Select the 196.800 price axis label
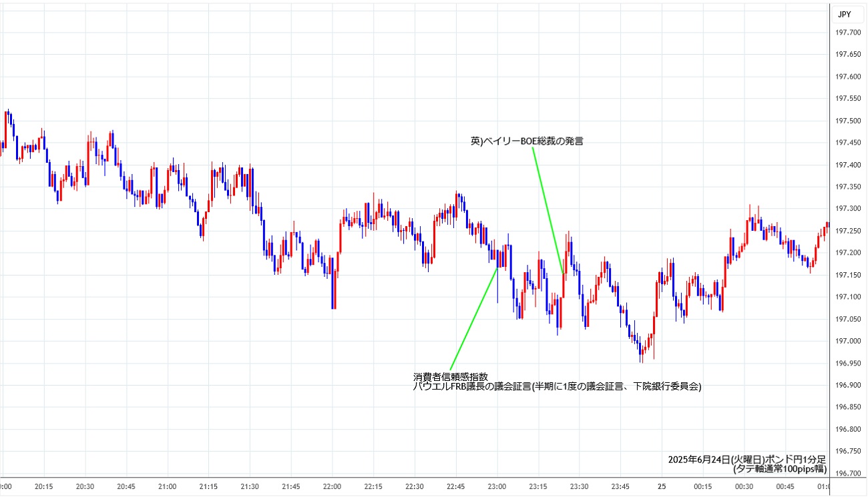The image size is (868, 497). click(x=848, y=429)
